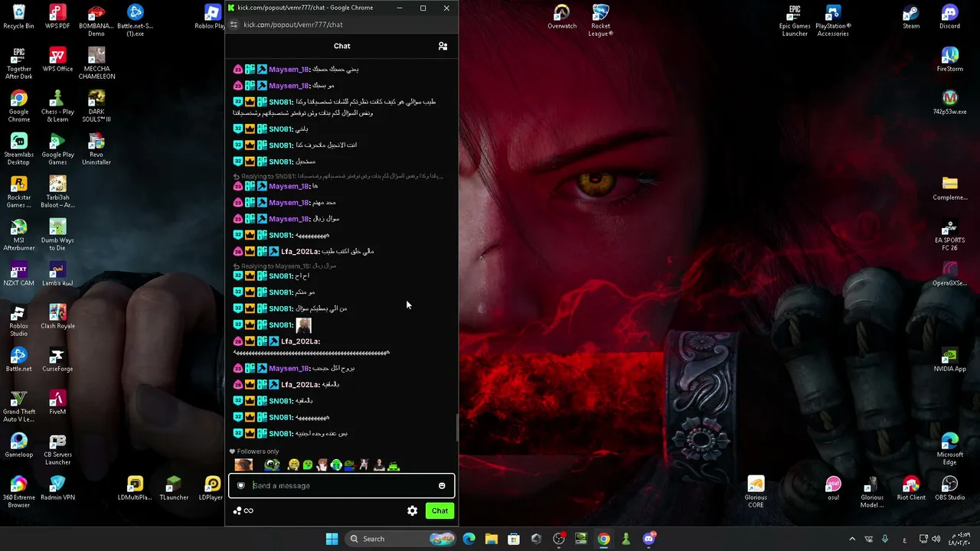The width and height of the screenshot is (980, 551).
Task: Click the kick.com popout address bar URL
Action: pyautogui.click(x=293, y=24)
